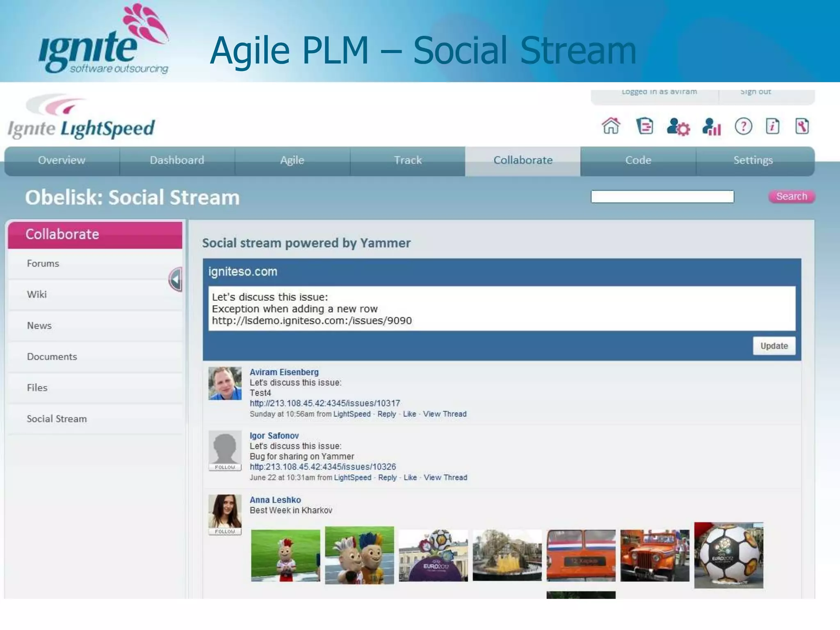Open Igor Safonov's avatar placeholder
This screenshot has width=840, height=630.
[225, 447]
